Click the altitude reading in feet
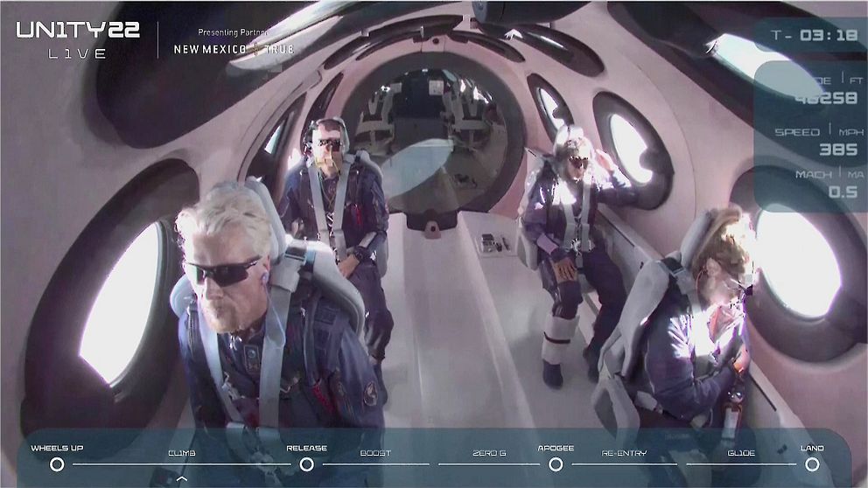 [825, 98]
